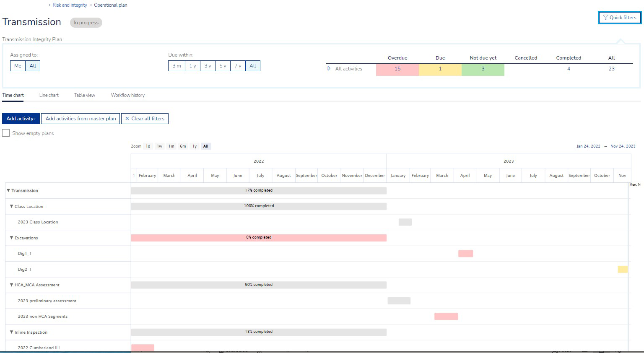Expand the All activities disclosure triangle
Viewport: 644px width, 353px height.
coord(329,69)
